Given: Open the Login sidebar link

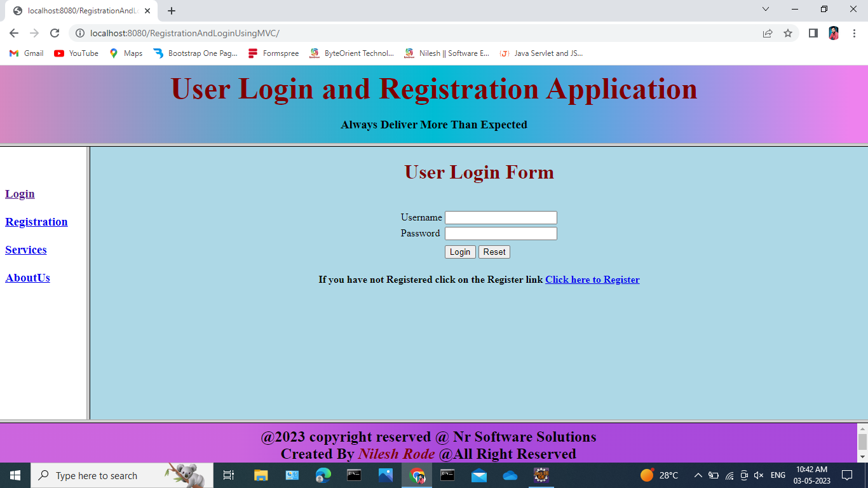Looking at the screenshot, I should (x=20, y=194).
